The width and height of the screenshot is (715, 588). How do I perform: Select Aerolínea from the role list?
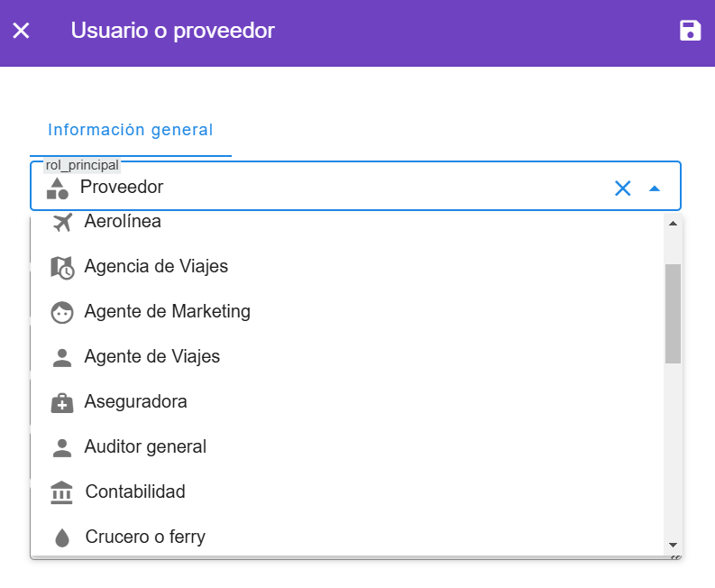pos(123,222)
